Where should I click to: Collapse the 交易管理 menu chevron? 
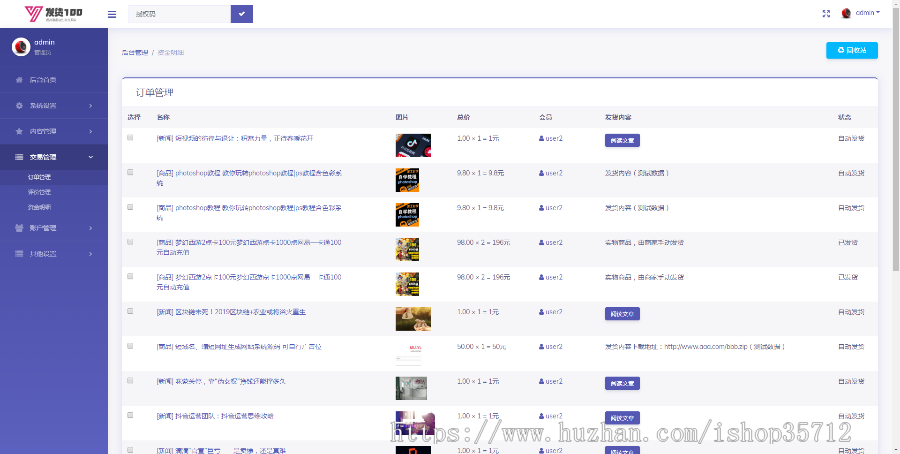[91, 157]
